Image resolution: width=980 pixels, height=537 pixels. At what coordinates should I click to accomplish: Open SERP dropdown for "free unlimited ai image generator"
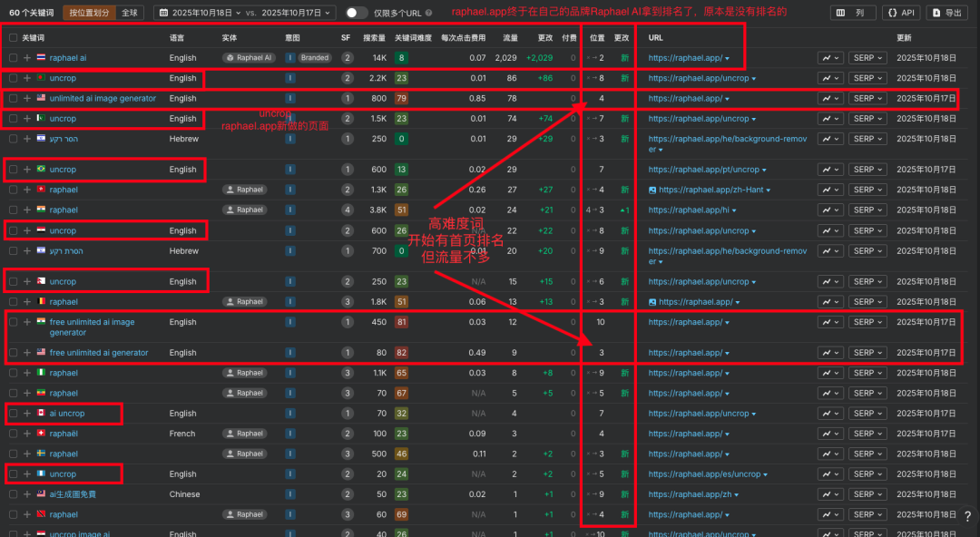point(867,322)
